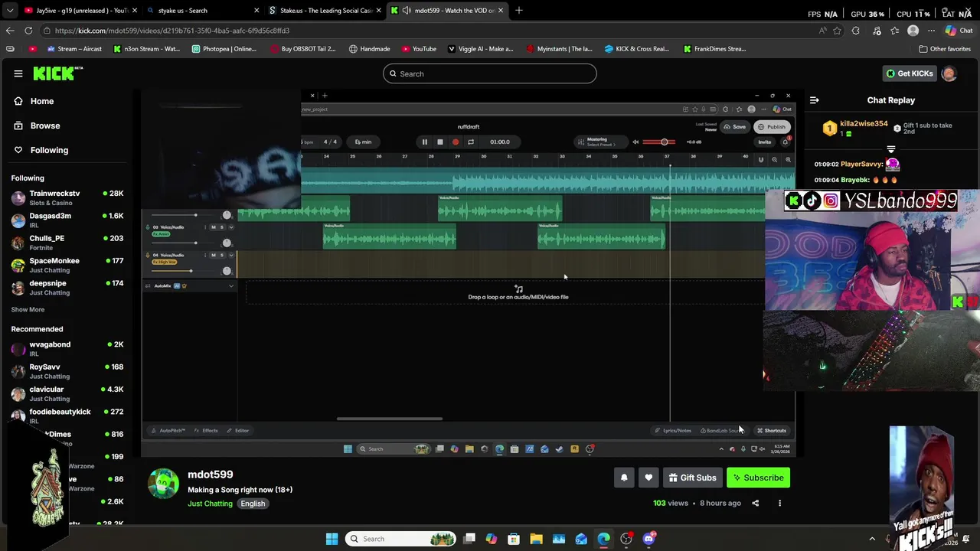Switch to the styake us Search tab
This screenshot has width=980, height=551.
[x=202, y=11]
